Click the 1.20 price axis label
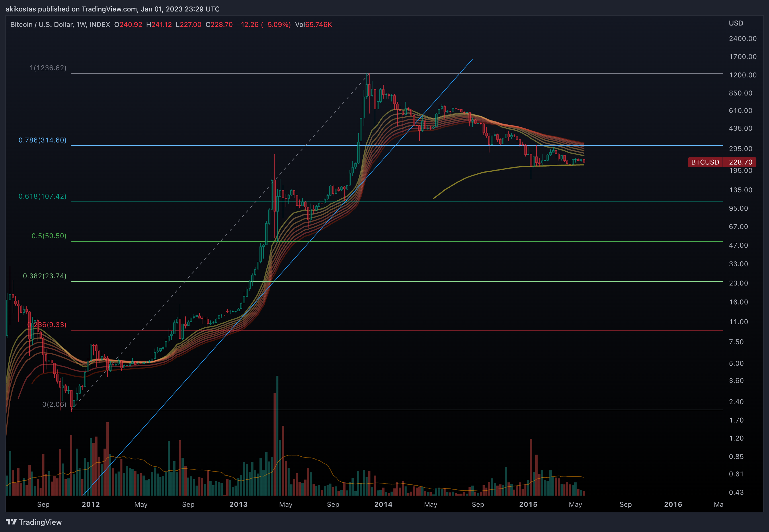Viewport: 769px width, 532px height. [x=736, y=438]
